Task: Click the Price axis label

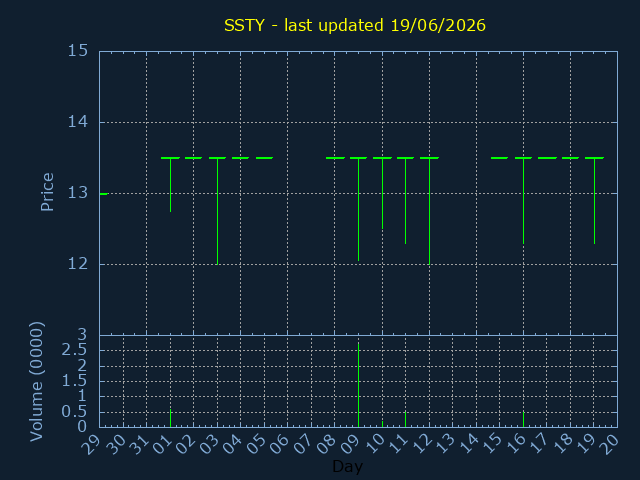Action: 47,192
